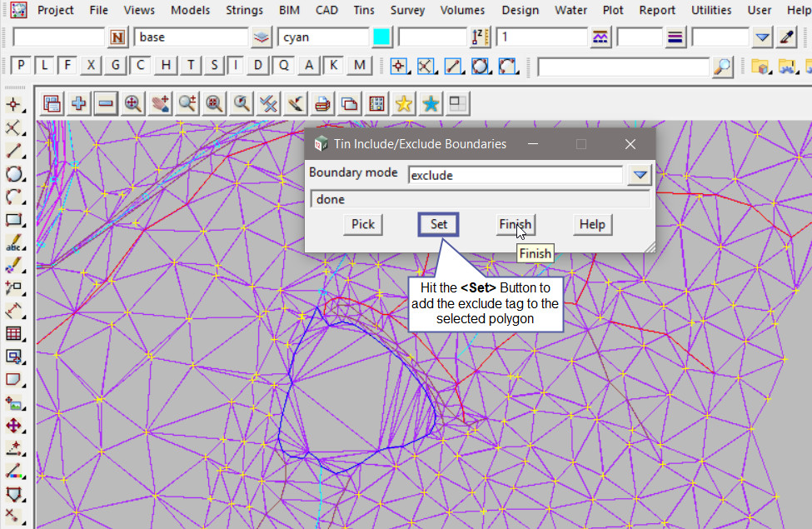Select the rectangle CAD tool on left toolbar
The width and height of the screenshot is (812, 529).
(14, 220)
